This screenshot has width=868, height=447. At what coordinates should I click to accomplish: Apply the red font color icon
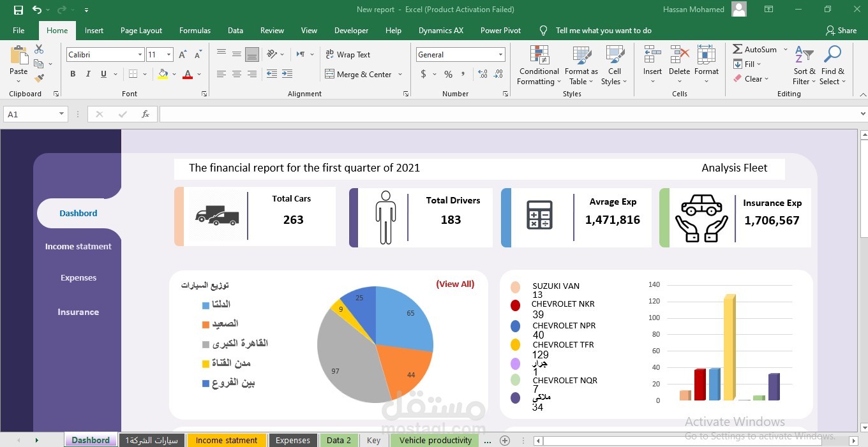tap(188, 74)
